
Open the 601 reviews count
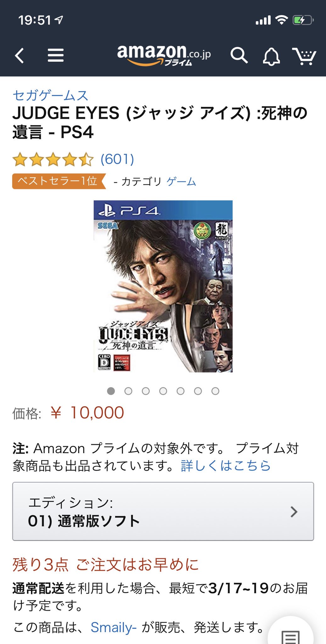pyautogui.click(x=117, y=159)
